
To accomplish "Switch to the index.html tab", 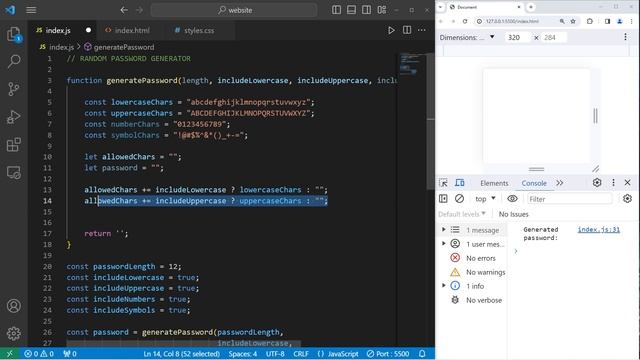I will [x=132, y=30].
